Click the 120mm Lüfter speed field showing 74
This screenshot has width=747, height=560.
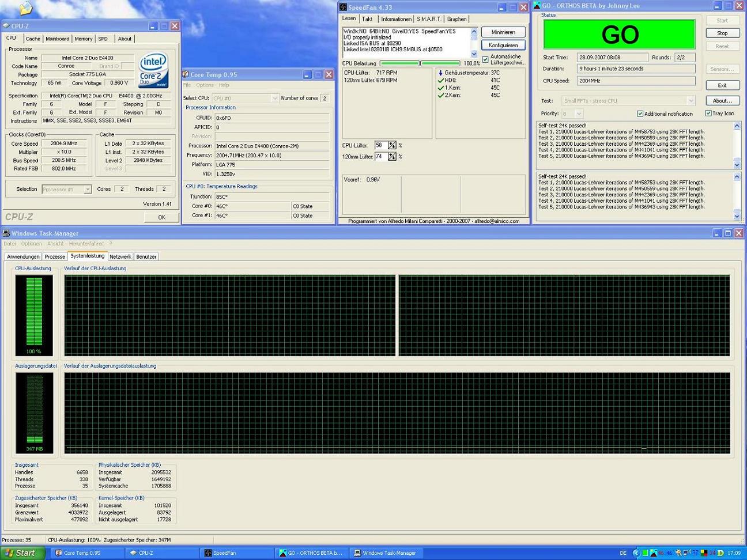point(381,157)
